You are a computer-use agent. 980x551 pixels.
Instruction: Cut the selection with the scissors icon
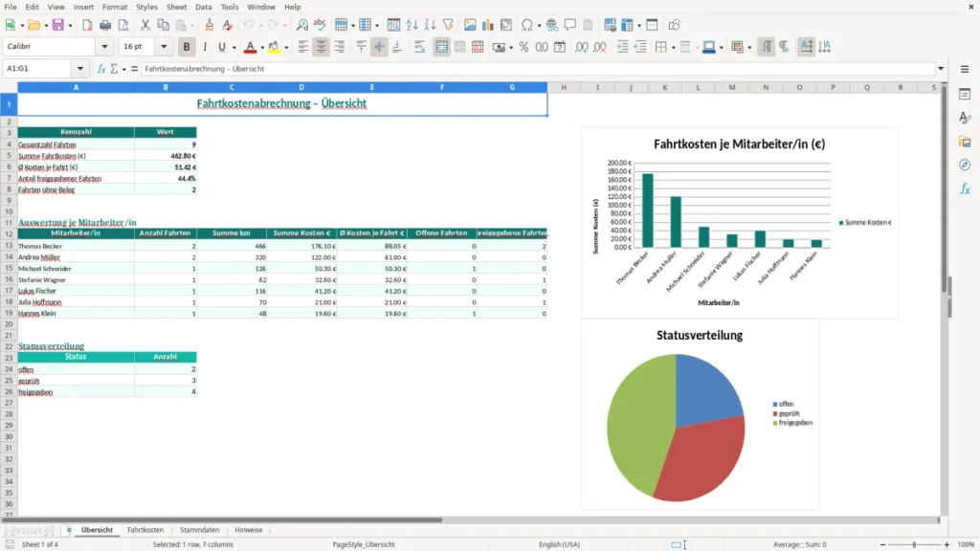pos(145,25)
